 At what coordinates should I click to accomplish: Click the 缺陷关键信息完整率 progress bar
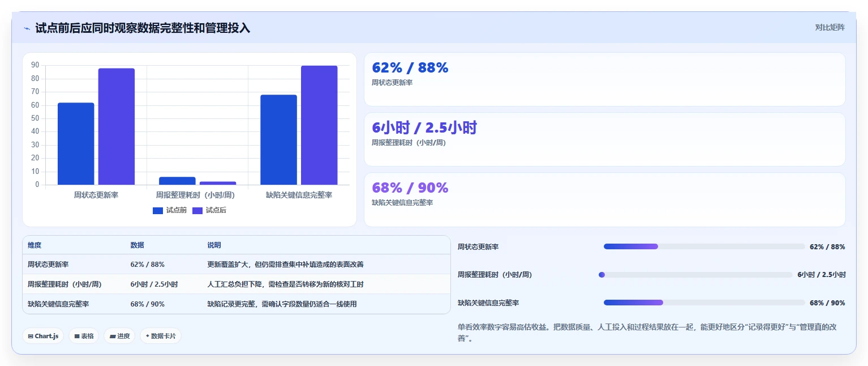tap(704, 303)
